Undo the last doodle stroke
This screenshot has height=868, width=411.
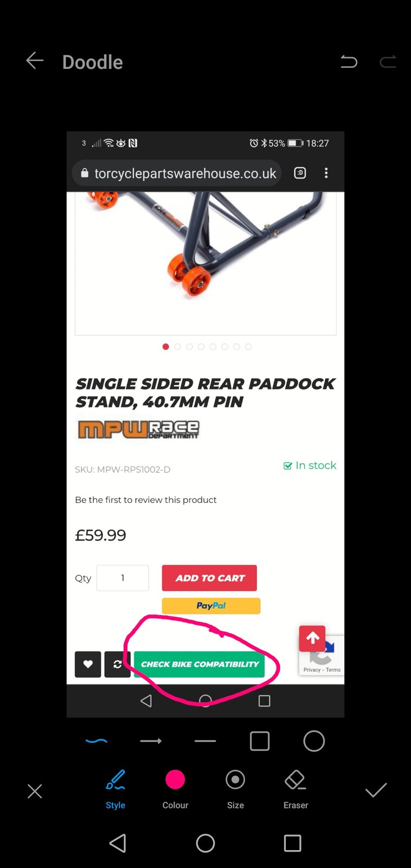(349, 62)
